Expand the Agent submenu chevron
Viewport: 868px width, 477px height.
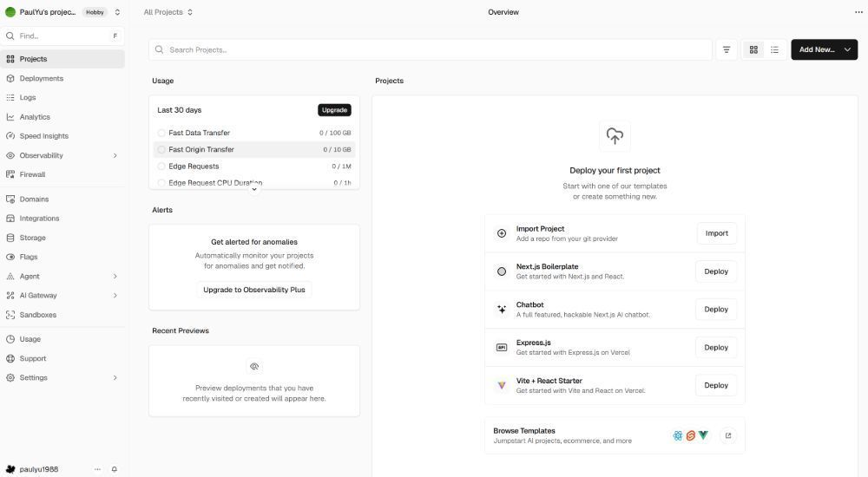click(x=115, y=276)
